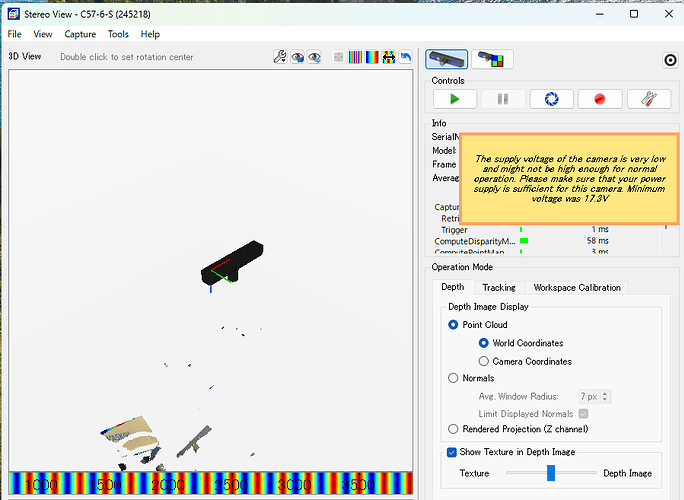Viewport: 684px width, 500px height.
Task: Maximize the Stereo View window
Action: (x=634, y=14)
